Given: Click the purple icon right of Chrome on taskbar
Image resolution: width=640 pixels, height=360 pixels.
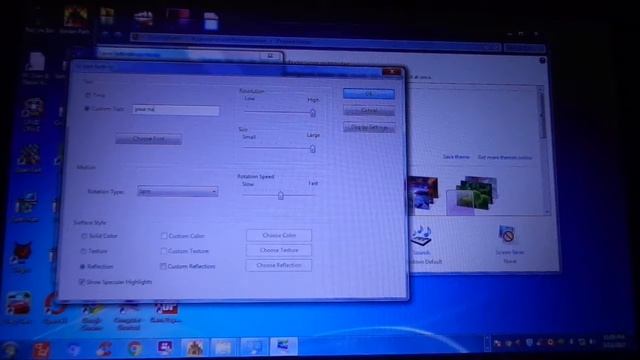Looking at the screenshot, I should pyautogui.click(x=165, y=347).
